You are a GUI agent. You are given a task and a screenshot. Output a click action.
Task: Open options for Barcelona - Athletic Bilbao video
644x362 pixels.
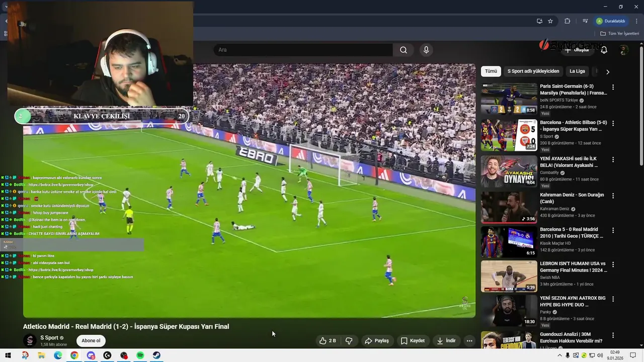pos(613,123)
